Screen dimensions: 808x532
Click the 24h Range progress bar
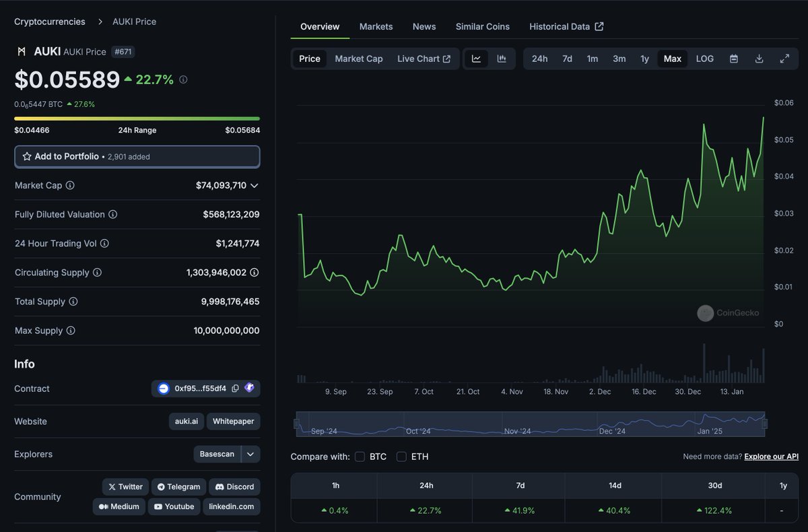point(137,119)
